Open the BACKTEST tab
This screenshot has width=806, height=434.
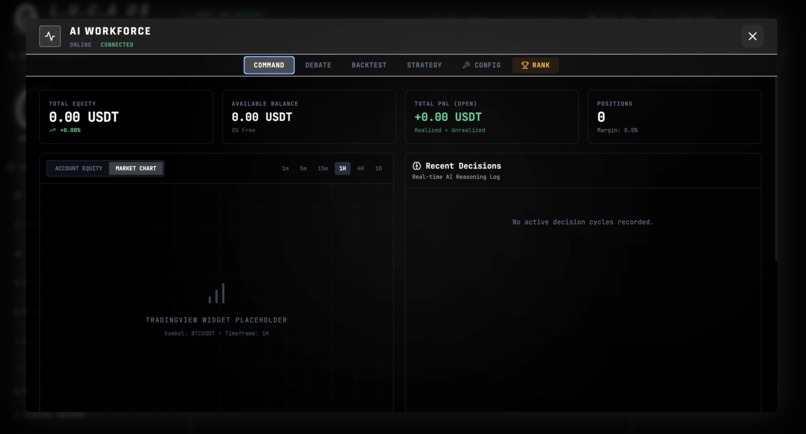click(369, 65)
